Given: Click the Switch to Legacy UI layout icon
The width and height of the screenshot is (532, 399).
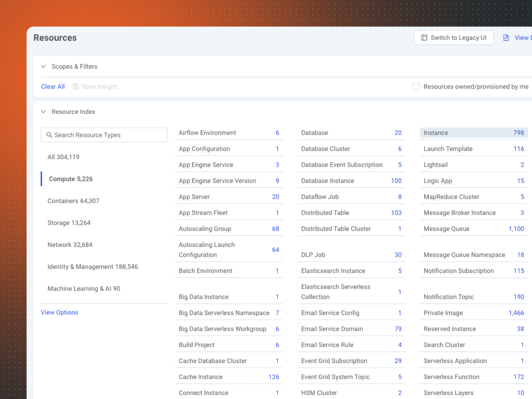Looking at the screenshot, I should pyautogui.click(x=424, y=38).
